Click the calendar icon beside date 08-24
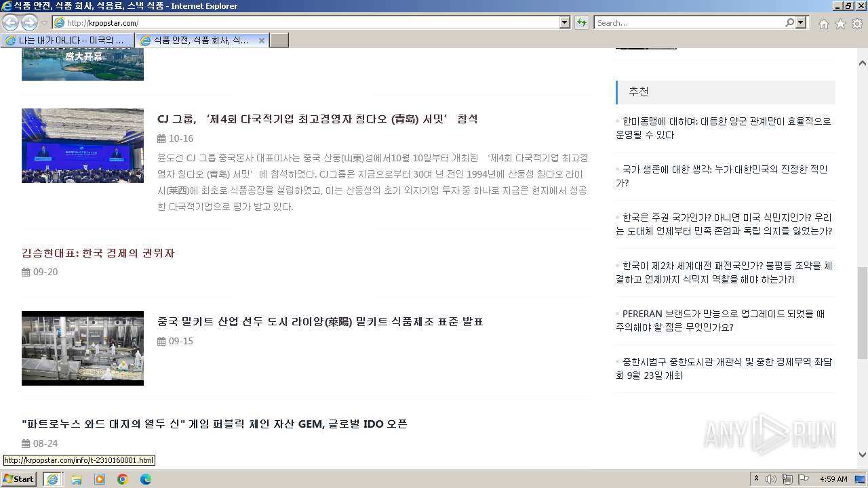Screen dimensions: 868x488 tap(26, 443)
